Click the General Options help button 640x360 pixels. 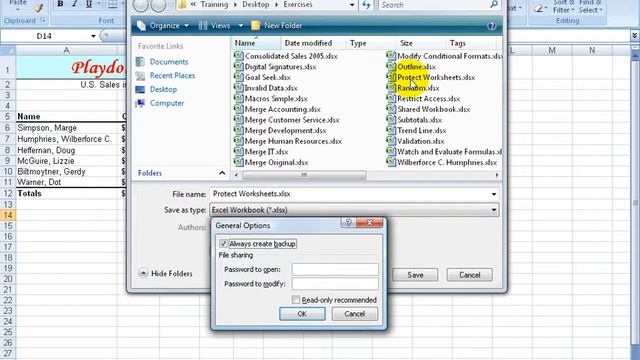[x=348, y=222]
